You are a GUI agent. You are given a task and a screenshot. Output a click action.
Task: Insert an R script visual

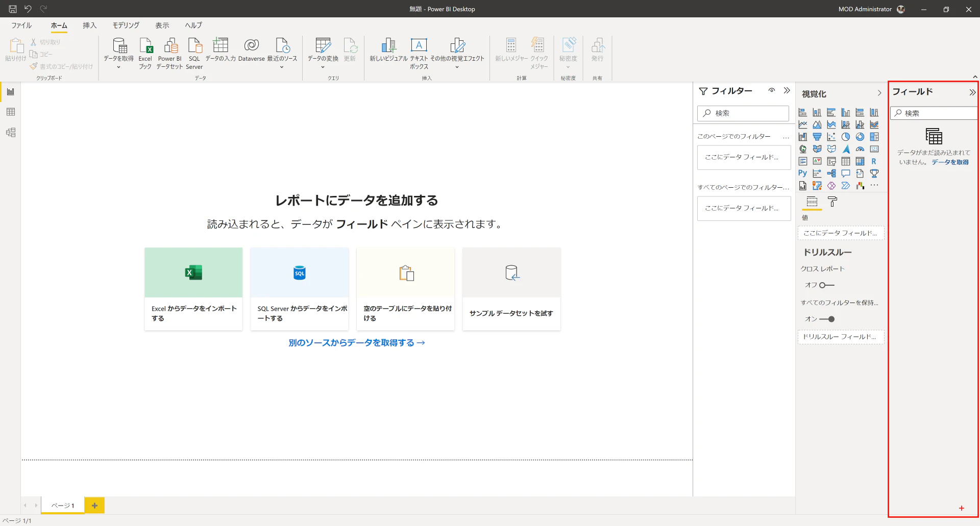(874, 161)
